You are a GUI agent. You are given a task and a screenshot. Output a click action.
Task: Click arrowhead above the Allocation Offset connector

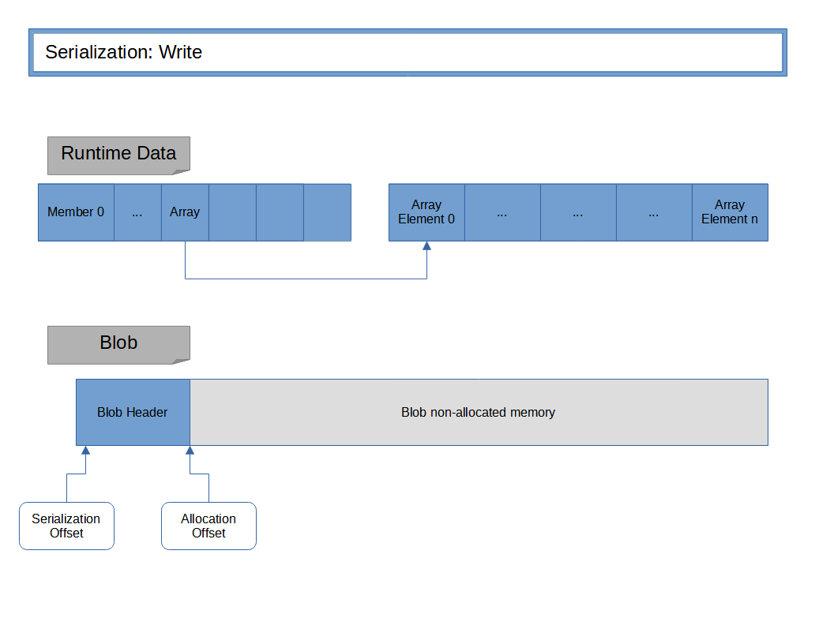190,451
